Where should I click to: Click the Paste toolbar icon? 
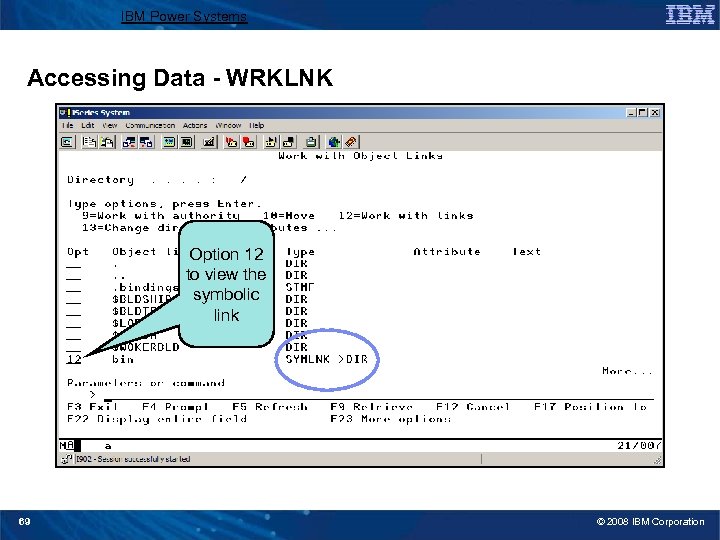(108, 142)
